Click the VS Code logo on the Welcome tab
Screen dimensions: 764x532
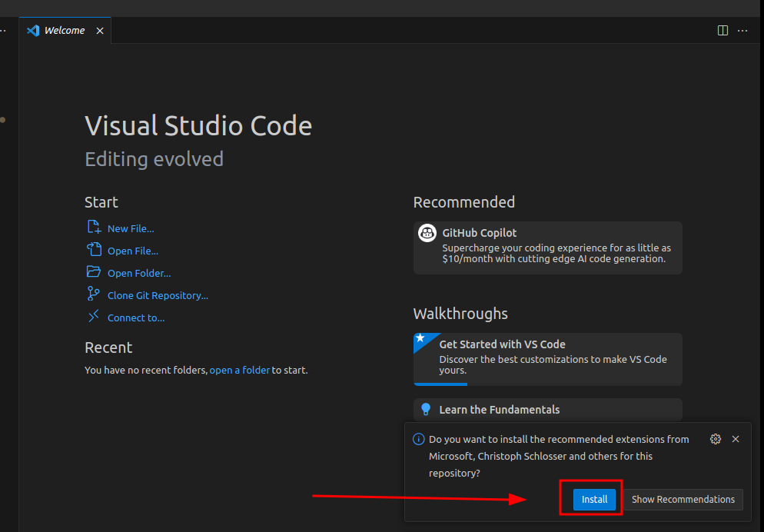32,30
